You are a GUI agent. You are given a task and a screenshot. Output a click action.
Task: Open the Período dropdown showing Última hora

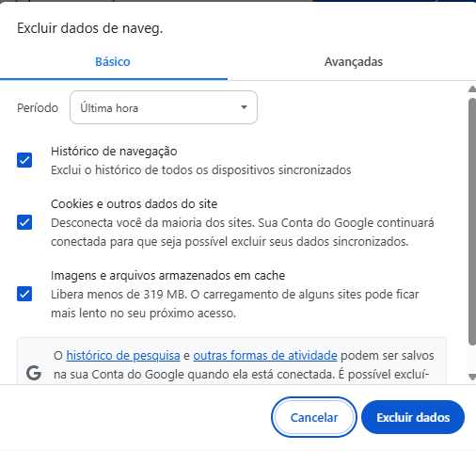(x=164, y=107)
